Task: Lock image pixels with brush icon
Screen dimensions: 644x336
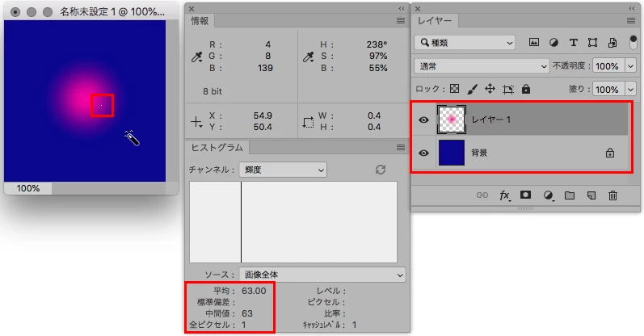Action: [x=473, y=89]
